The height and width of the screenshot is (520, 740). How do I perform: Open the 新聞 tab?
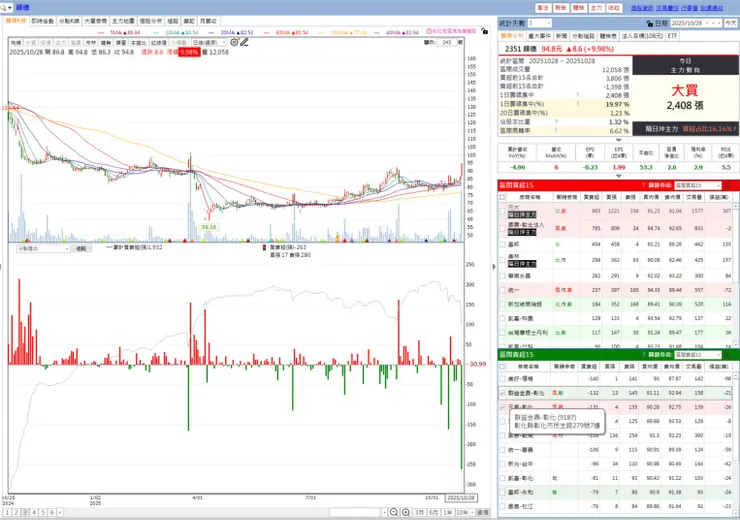(x=561, y=36)
